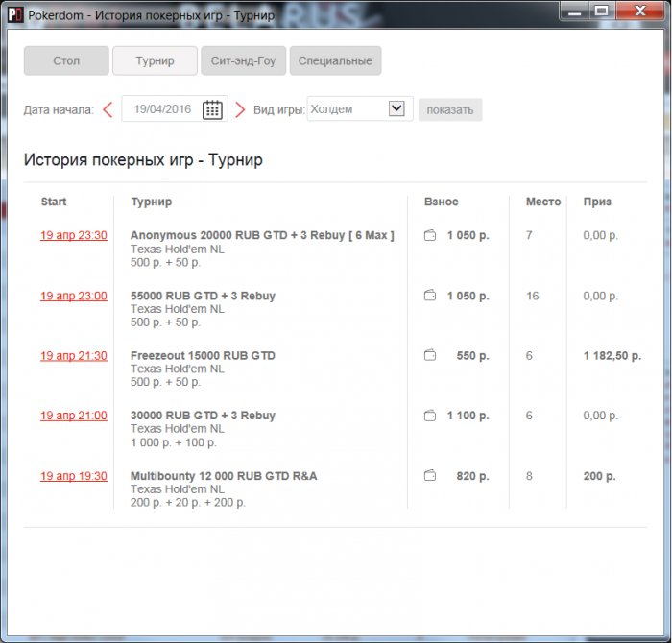Go to next date with right arrow
The width and height of the screenshot is (672, 643).
point(240,109)
